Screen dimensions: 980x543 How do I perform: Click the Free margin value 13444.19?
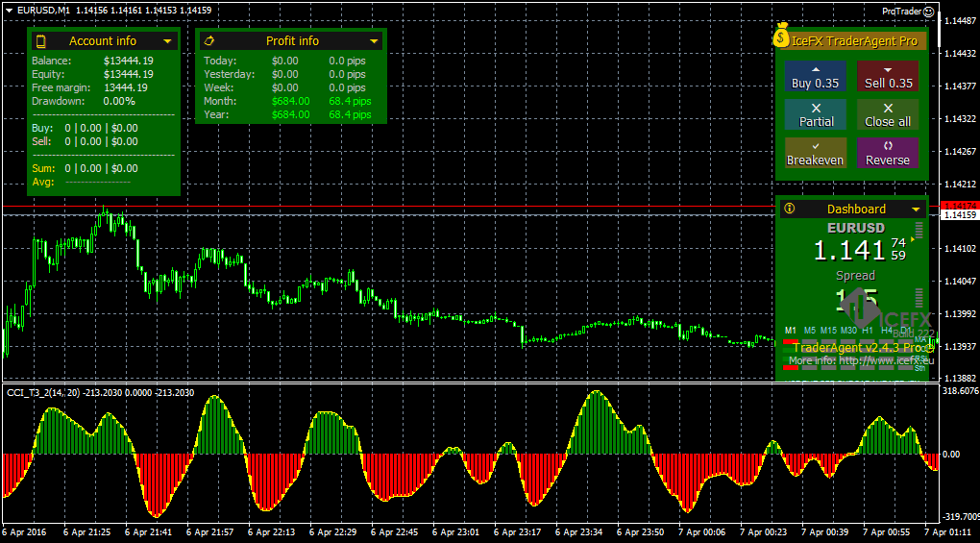(126, 87)
